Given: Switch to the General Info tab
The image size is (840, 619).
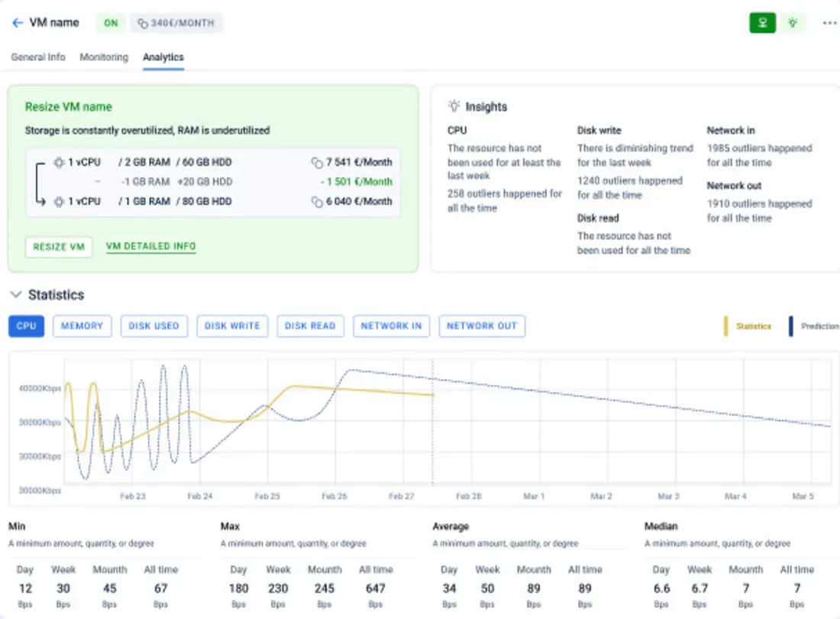Looking at the screenshot, I should point(38,57).
